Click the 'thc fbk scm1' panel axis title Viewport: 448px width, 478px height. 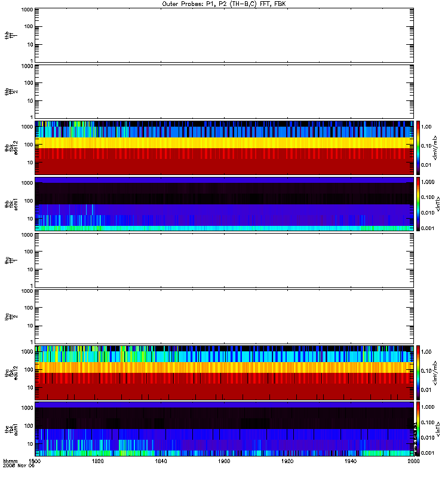tap(11, 429)
